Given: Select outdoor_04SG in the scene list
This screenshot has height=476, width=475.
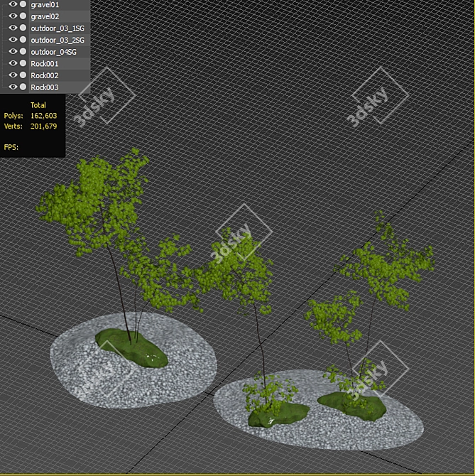Looking at the screenshot, I should (54, 52).
